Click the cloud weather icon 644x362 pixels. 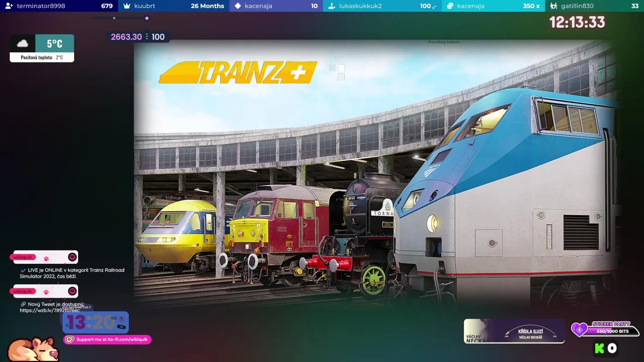(x=23, y=43)
